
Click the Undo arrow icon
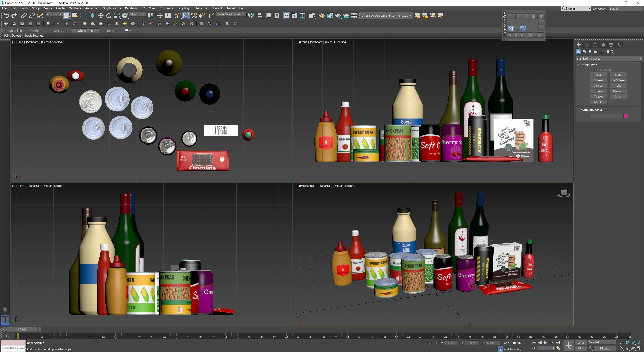pyautogui.click(x=6, y=15)
